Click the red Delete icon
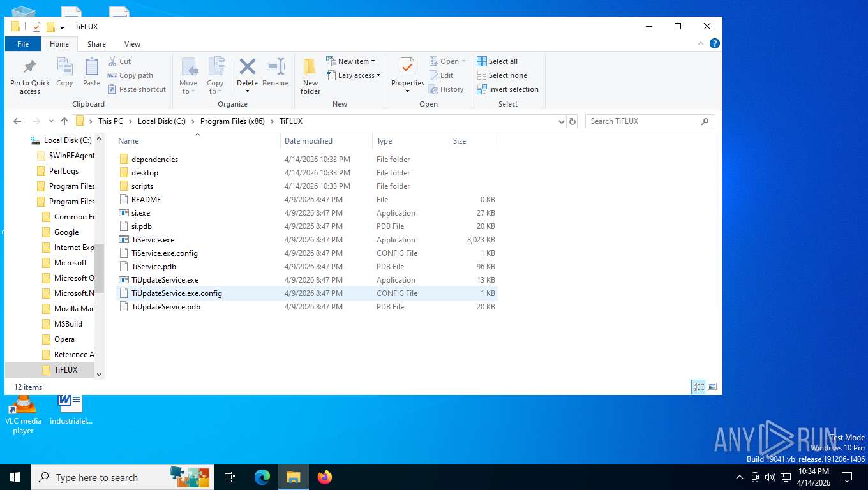 coord(247,66)
